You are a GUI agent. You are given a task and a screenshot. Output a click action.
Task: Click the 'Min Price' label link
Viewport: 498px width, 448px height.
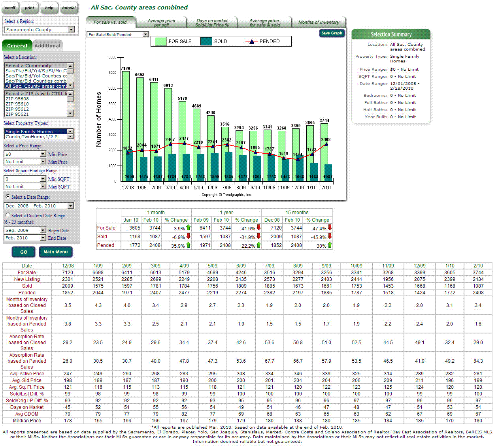pyautogui.click(x=58, y=154)
